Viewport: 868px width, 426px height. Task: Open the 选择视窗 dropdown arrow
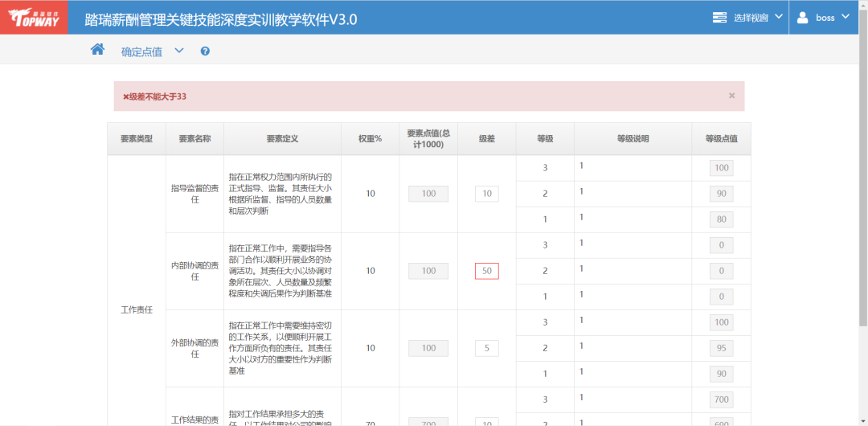(x=778, y=17)
